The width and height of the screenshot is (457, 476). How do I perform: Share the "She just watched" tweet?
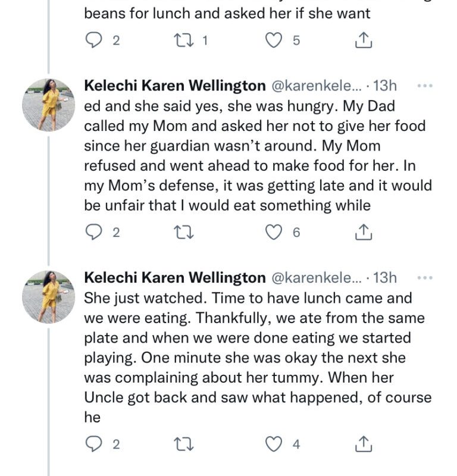point(363,444)
